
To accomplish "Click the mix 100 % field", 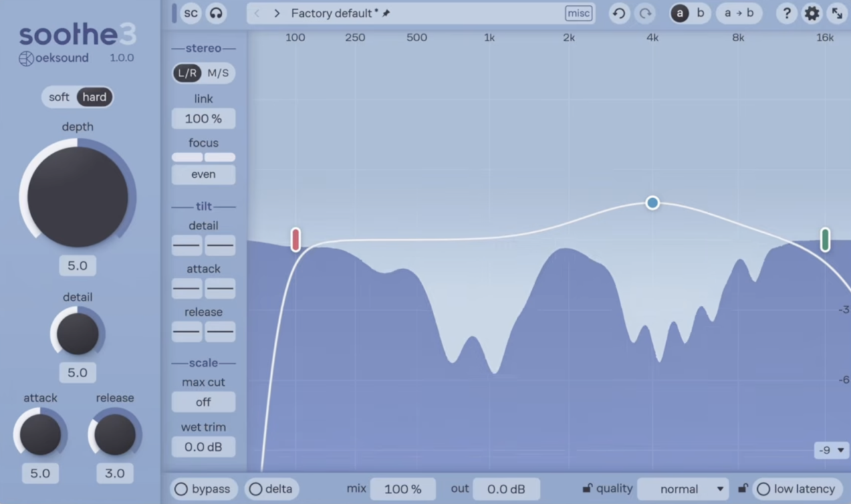I will click(403, 489).
